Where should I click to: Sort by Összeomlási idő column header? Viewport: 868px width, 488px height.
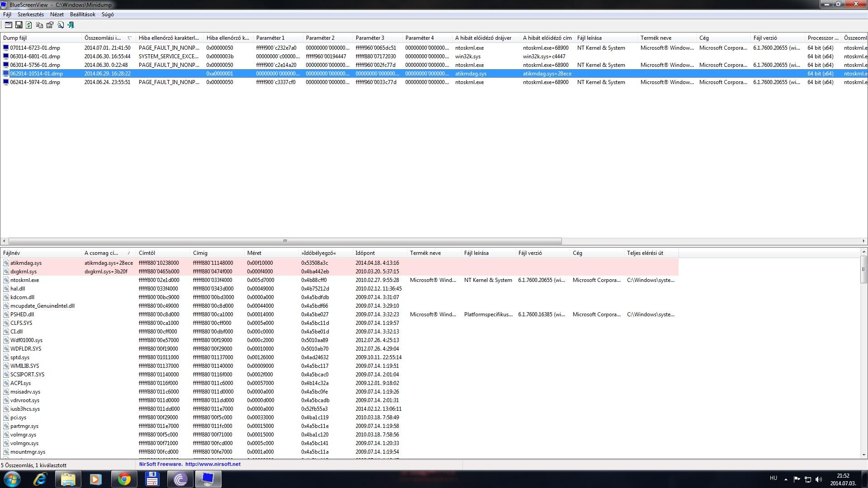[x=103, y=38]
